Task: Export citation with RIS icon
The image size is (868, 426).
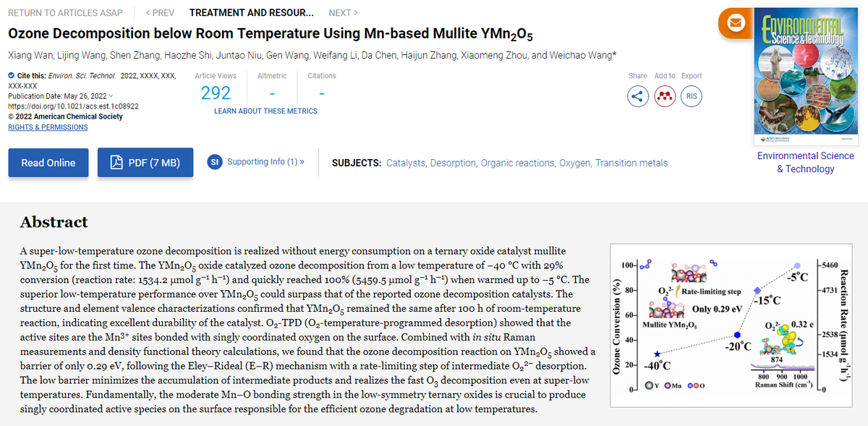Action: tap(690, 96)
